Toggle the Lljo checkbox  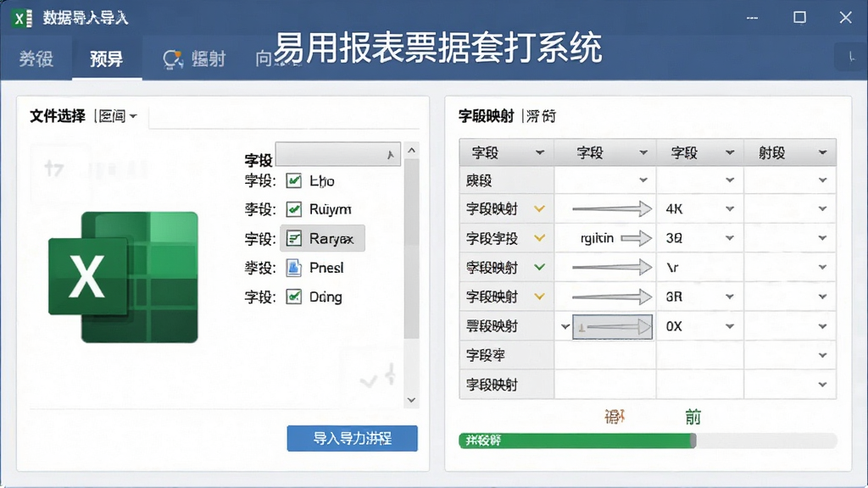coord(293,180)
